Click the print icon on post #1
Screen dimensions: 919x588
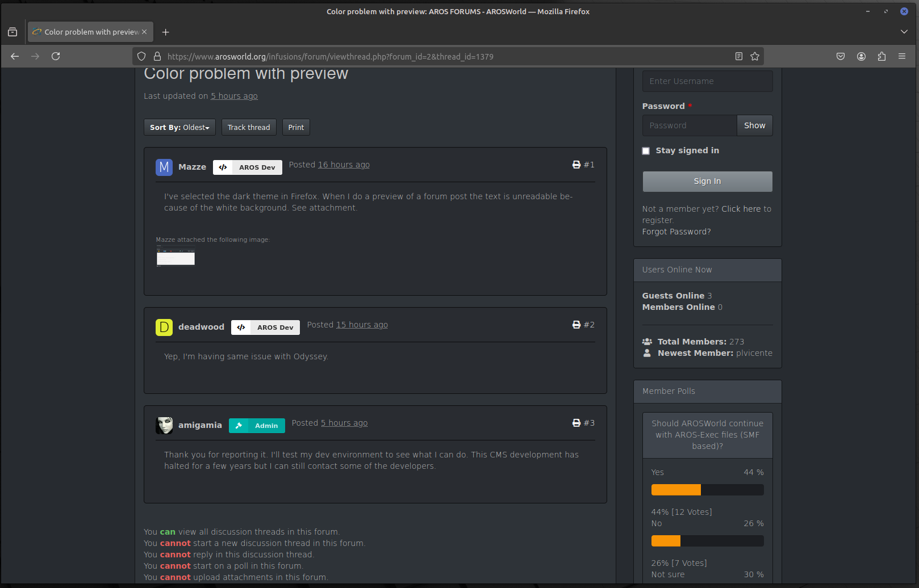click(577, 165)
